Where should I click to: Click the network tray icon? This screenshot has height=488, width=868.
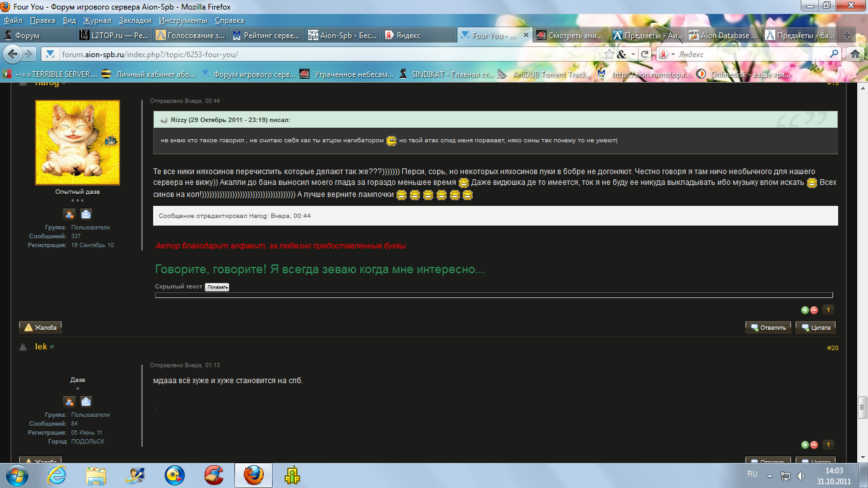pyautogui.click(x=786, y=475)
